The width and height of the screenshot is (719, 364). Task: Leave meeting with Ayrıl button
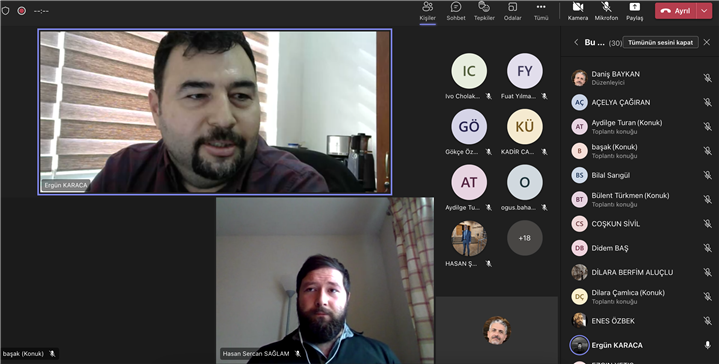(676, 11)
